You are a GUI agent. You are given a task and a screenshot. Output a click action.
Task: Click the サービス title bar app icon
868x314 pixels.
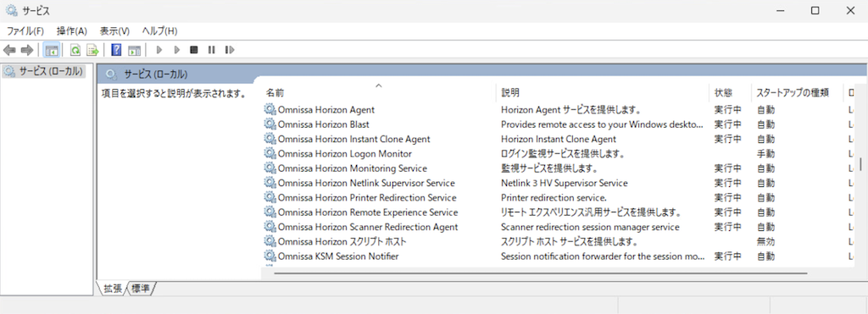[11, 10]
